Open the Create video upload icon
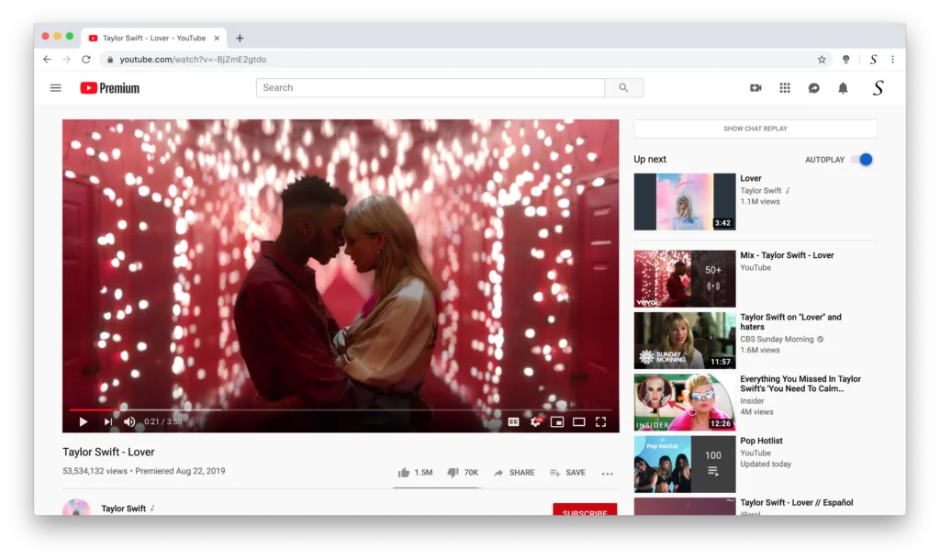This screenshot has height=560, width=940. point(755,87)
